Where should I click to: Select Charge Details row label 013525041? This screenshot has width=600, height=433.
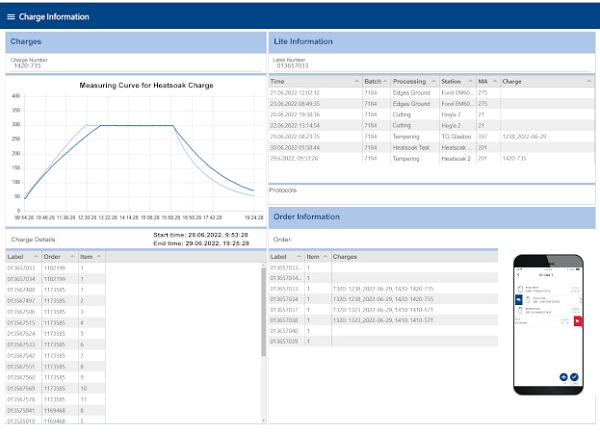[55, 410]
